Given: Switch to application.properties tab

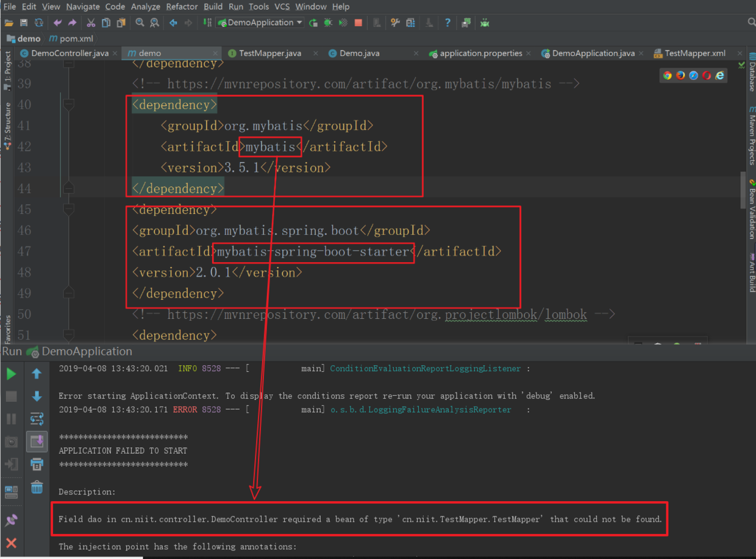Looking at the screenshot, I should (480, 53).
